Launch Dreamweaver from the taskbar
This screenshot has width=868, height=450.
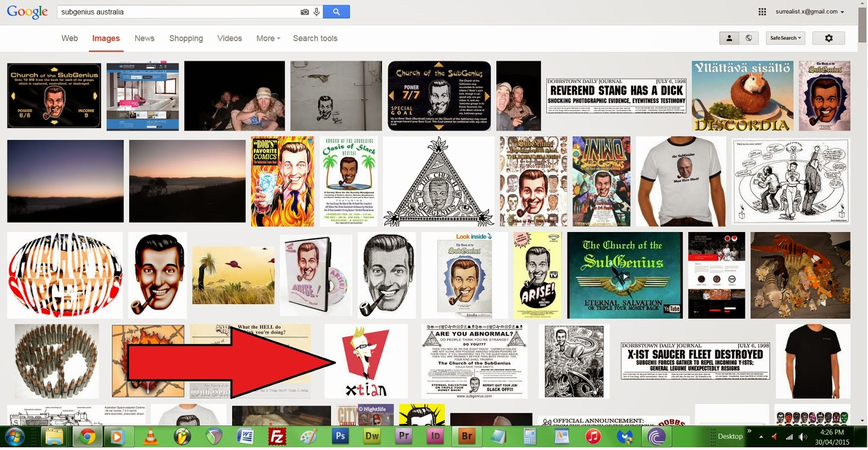(372, 436)
